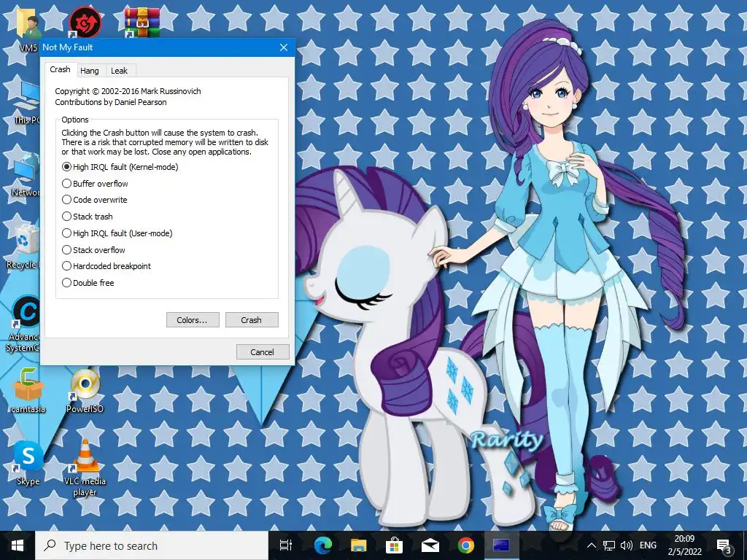Select the Buffer overflow radio button
The height and width of the screenshot is (560, 747).
95,184
